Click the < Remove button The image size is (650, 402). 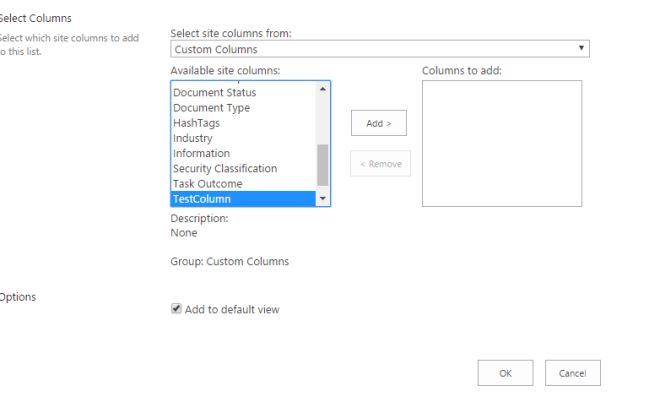click(x=381, y=164)
